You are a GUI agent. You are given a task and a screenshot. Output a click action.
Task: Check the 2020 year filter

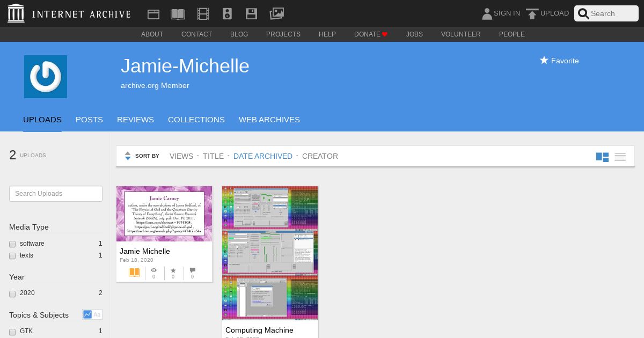(x=12, y=294)
